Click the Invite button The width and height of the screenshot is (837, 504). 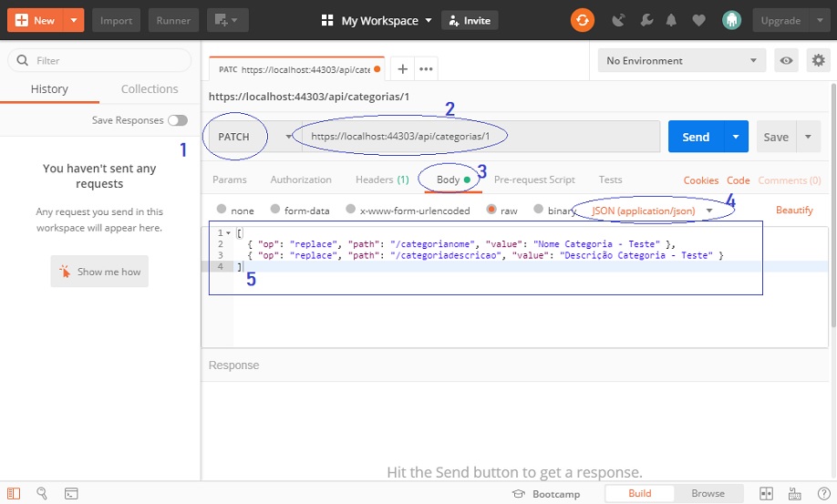pos(470,20)
